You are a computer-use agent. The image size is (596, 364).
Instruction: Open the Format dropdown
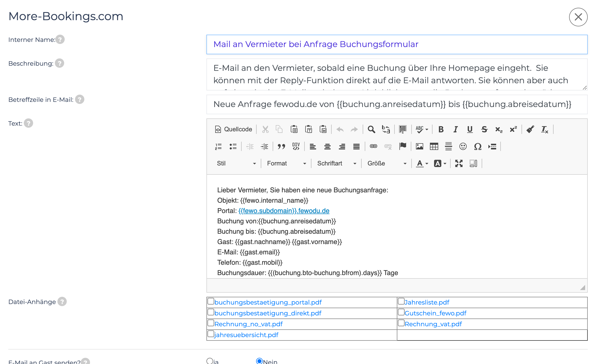tap(287, 163)
